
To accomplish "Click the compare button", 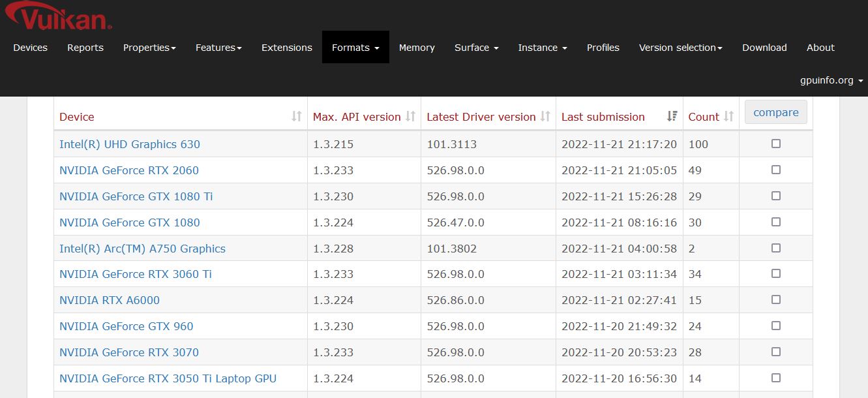I will (x=776, y=112).
